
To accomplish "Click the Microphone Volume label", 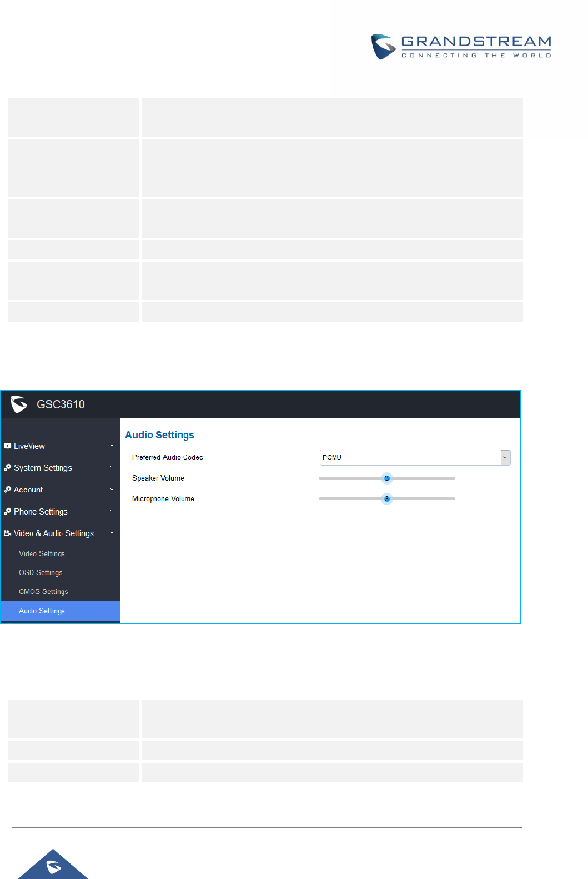I will 163,498.
